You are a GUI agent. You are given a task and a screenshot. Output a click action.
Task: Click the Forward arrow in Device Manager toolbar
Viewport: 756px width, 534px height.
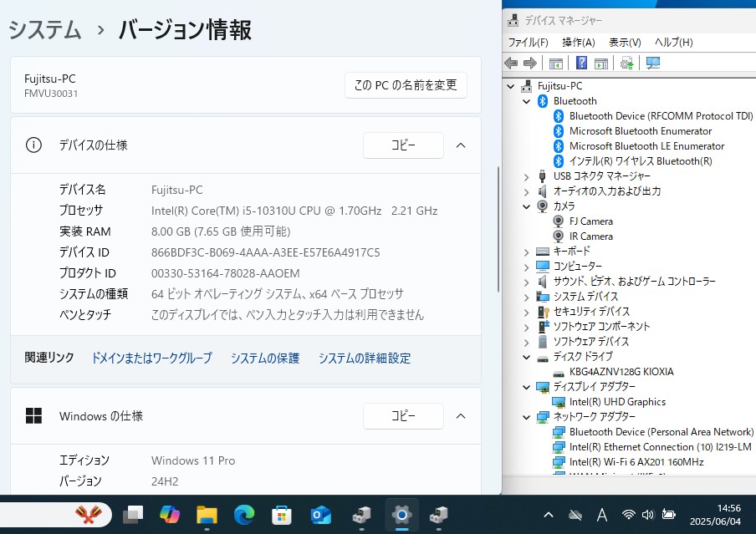coord(530,63)
